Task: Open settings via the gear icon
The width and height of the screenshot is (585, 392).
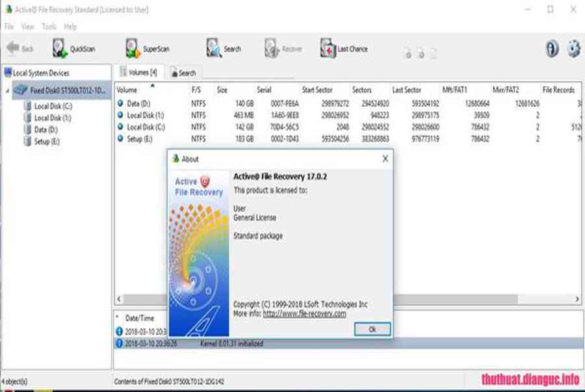Action: pos(573,49)
